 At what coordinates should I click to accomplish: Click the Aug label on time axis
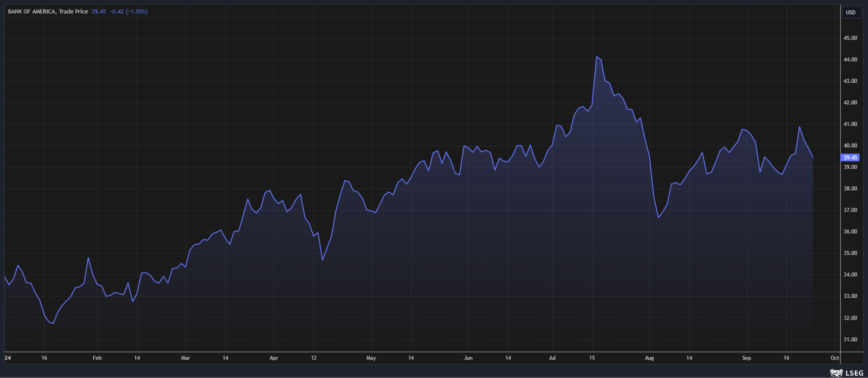click(649, 358)
